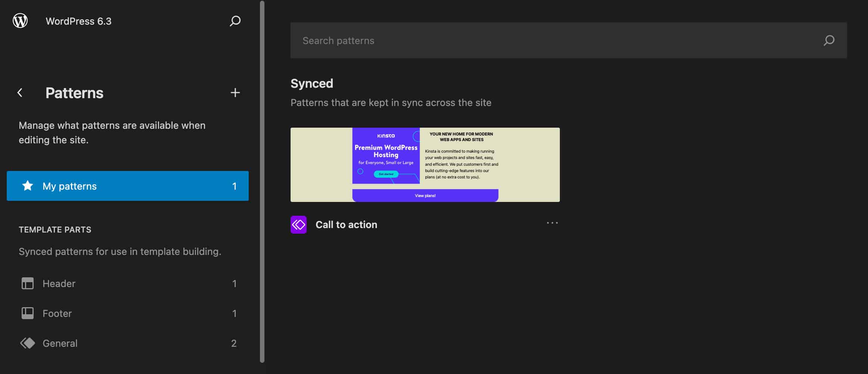Click the Get started pill in the preview
Screen dimensions: 868x374
click(385, 174)
